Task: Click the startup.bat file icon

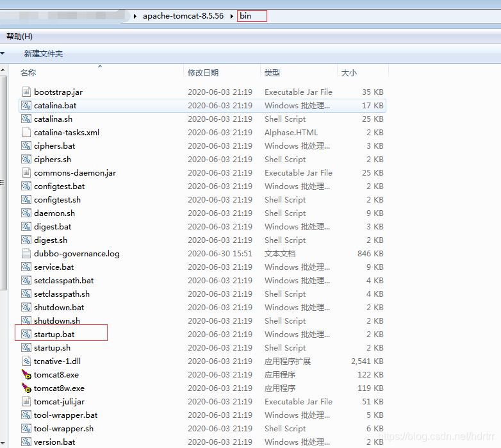Action: tap(26, 334)
